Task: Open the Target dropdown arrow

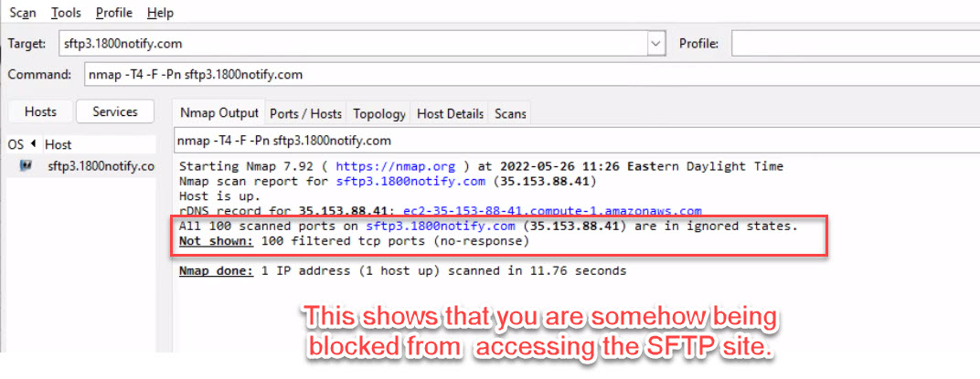Action: tap(655, 43)
